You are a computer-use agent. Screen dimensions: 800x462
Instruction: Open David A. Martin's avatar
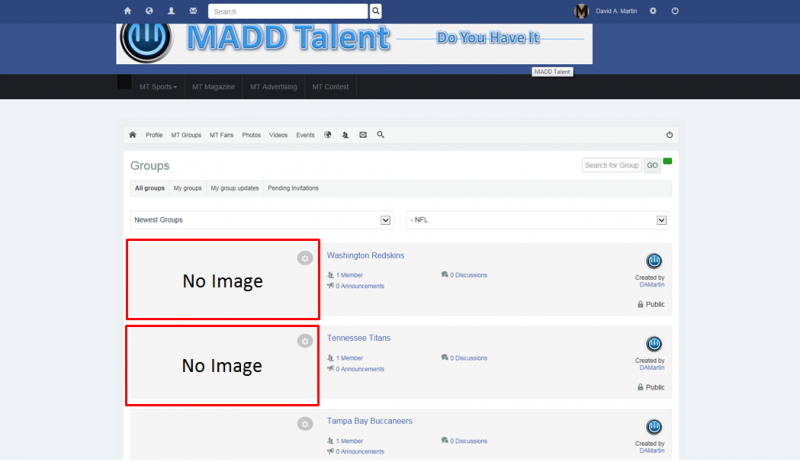pyautogui.click(x=581, y=11)
